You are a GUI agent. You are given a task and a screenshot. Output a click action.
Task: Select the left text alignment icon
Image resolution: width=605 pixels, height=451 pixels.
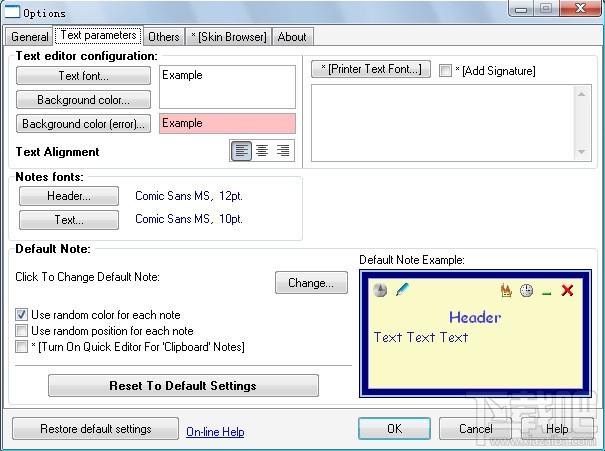tap(242, 150)
